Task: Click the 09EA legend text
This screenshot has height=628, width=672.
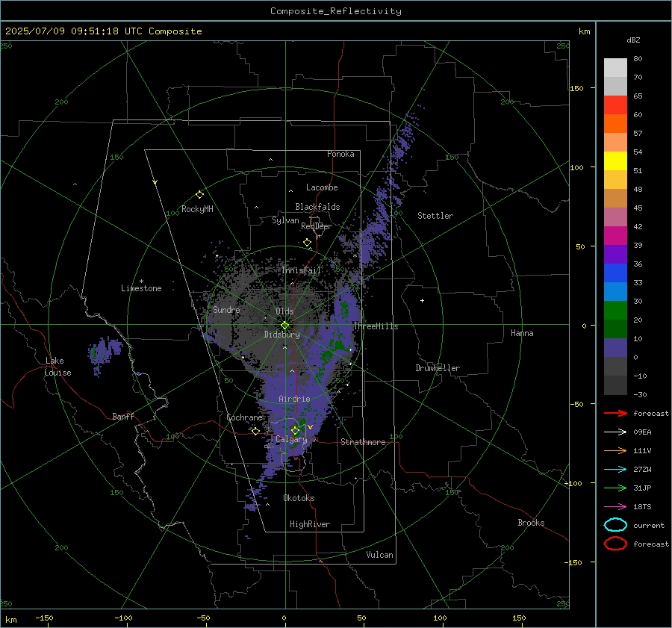Action: click(x=642, y=432)
